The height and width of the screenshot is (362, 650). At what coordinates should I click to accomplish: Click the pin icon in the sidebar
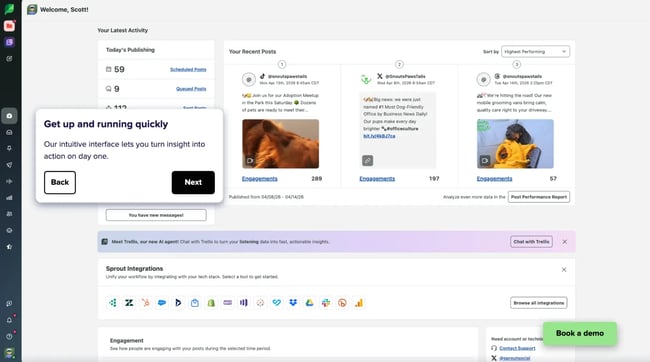click(9, 148)
